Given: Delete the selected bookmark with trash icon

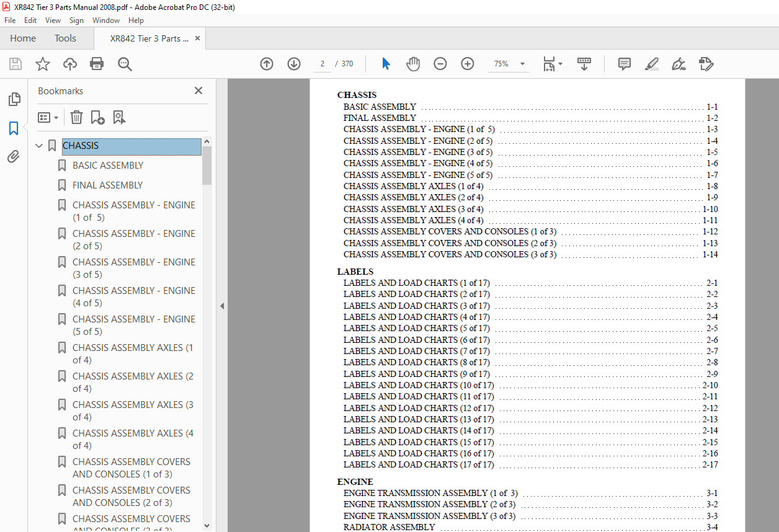Looking at the screenshot, I should (76, 117).
